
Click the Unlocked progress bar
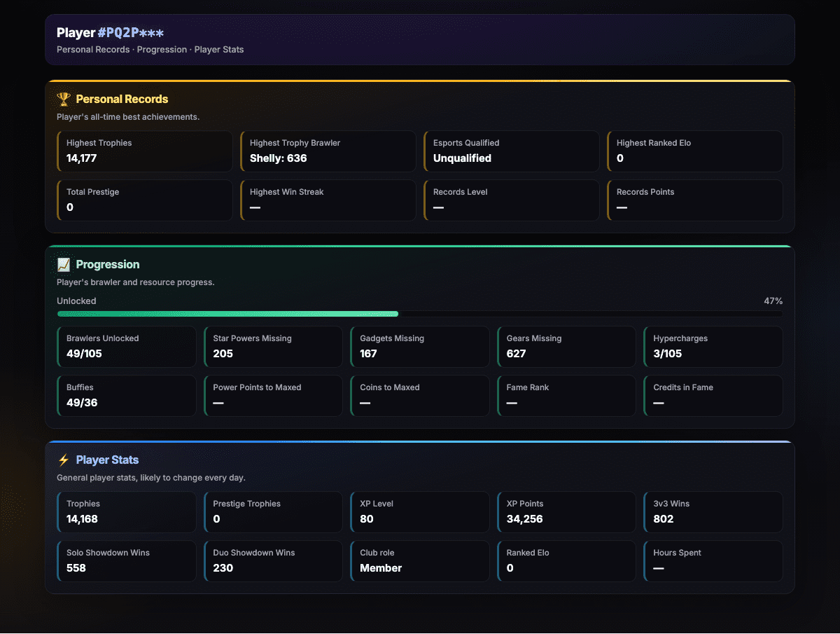[420, 314]
